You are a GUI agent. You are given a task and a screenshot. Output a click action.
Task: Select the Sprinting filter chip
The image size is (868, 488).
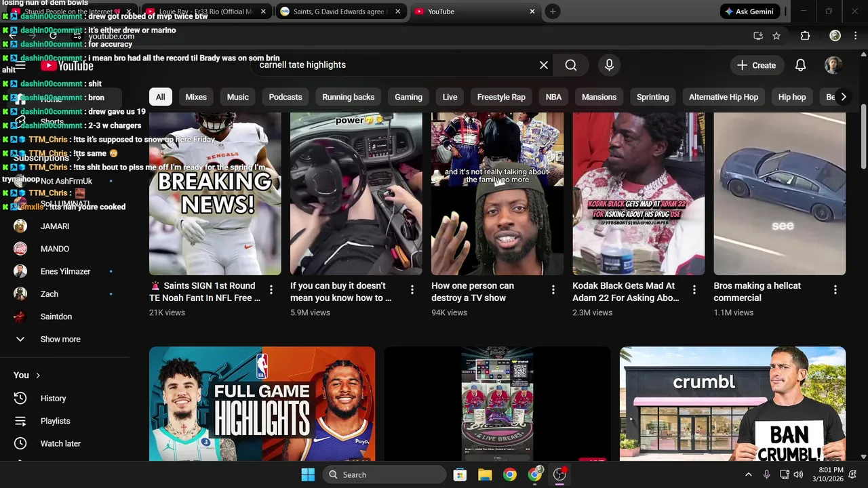click(652, 97)
